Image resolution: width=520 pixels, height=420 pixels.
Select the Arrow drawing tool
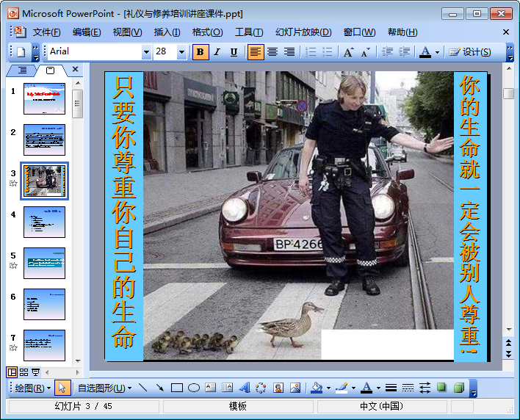point(159,388)
